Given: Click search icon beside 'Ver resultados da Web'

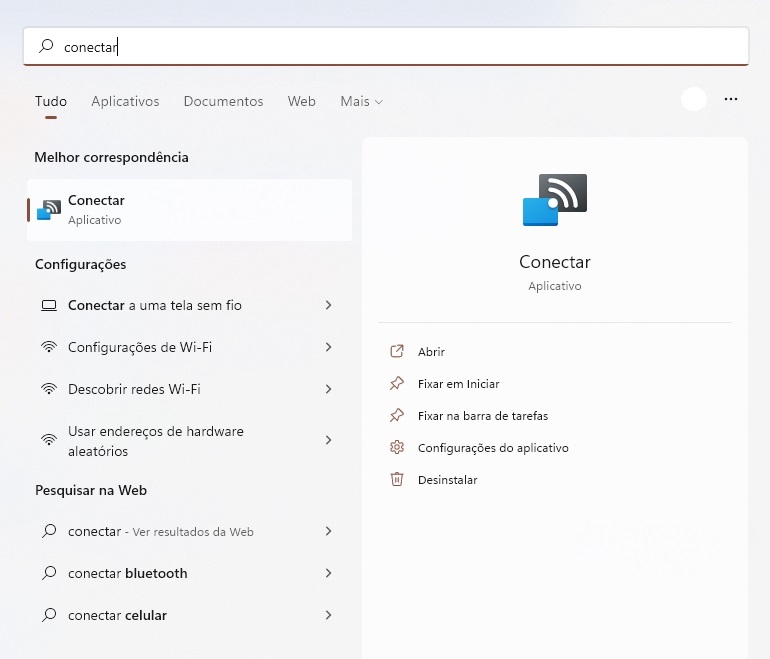Looking at the screenshot, I should pos(49,531).
